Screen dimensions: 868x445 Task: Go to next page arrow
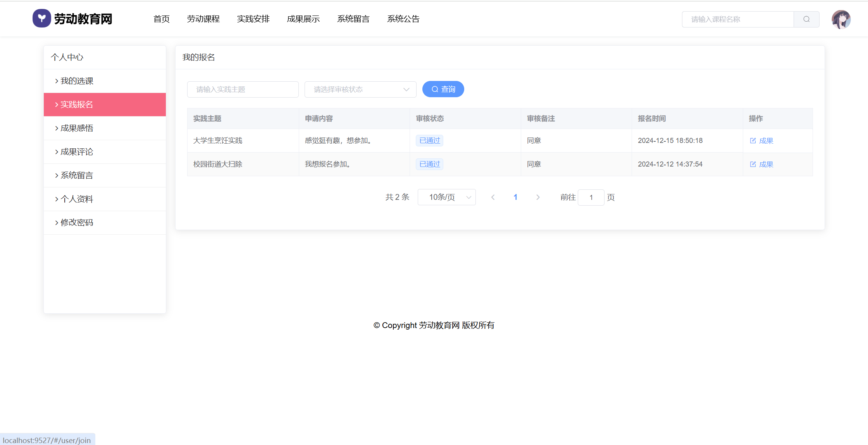pyautogui.click(x=538, y=198)
